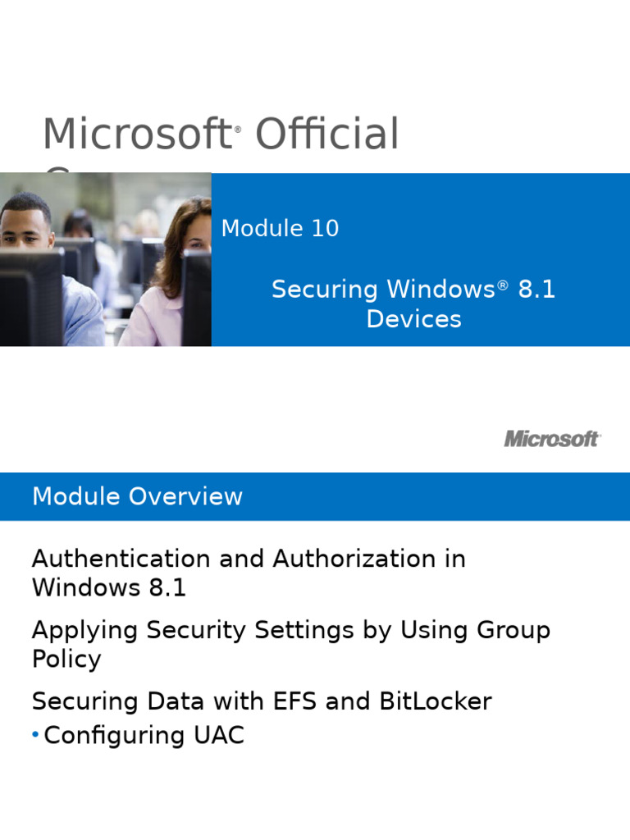Select the "Module 10" label
Image resolution: width=630 pixels, height=840 pixels.
(x=280, y=228)
